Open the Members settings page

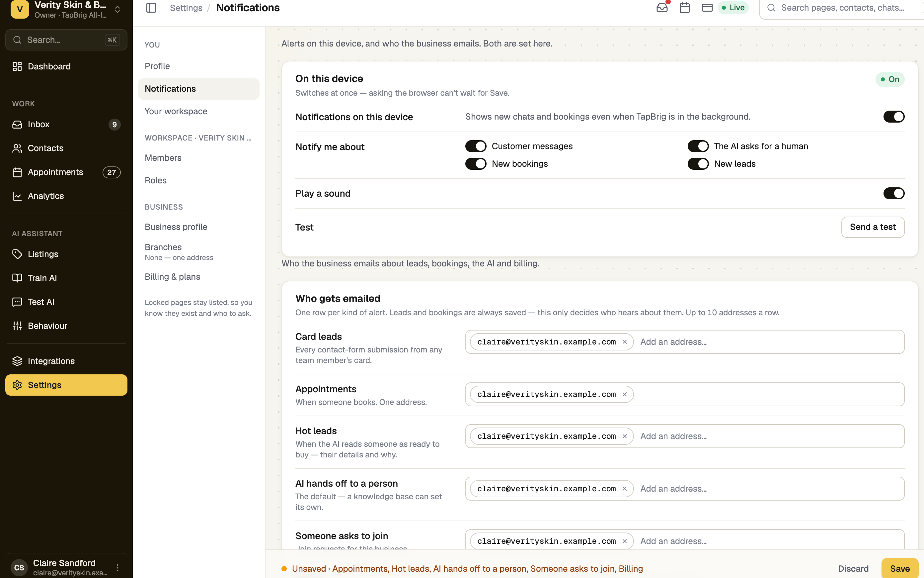point(198,158)
